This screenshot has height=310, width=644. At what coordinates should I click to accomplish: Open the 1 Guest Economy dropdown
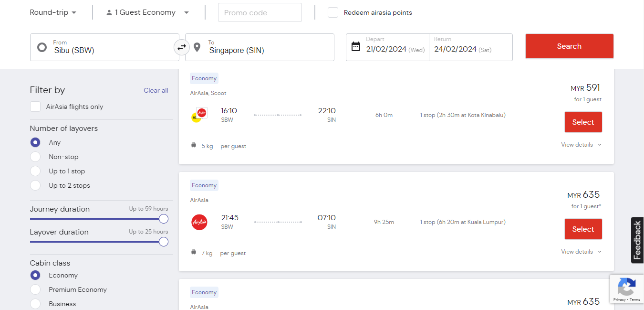(147, 12)
